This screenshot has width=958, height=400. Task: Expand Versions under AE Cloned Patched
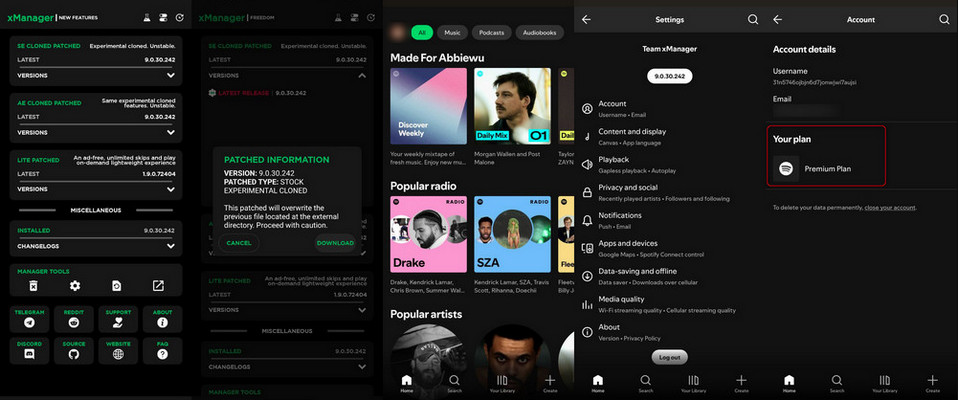coord(94,132)
